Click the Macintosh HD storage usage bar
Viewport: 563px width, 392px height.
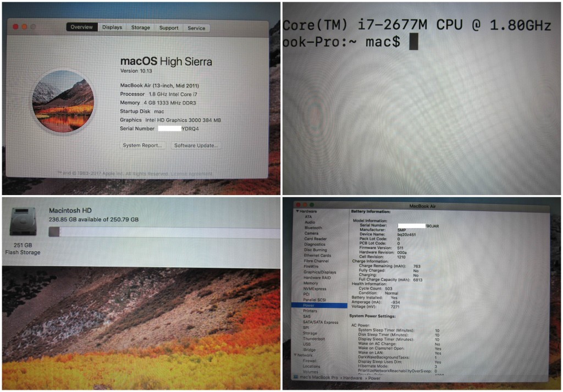[x=164, y=232]
